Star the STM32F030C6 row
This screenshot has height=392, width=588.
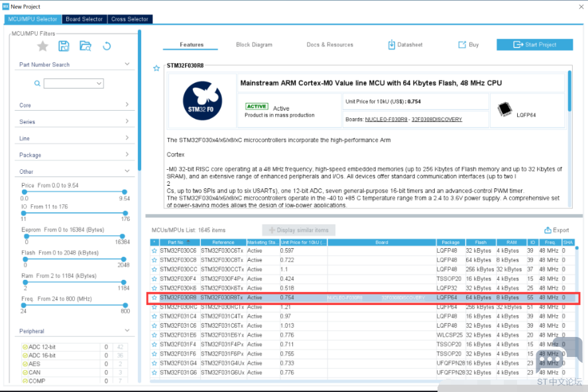[x=154, y=251]
